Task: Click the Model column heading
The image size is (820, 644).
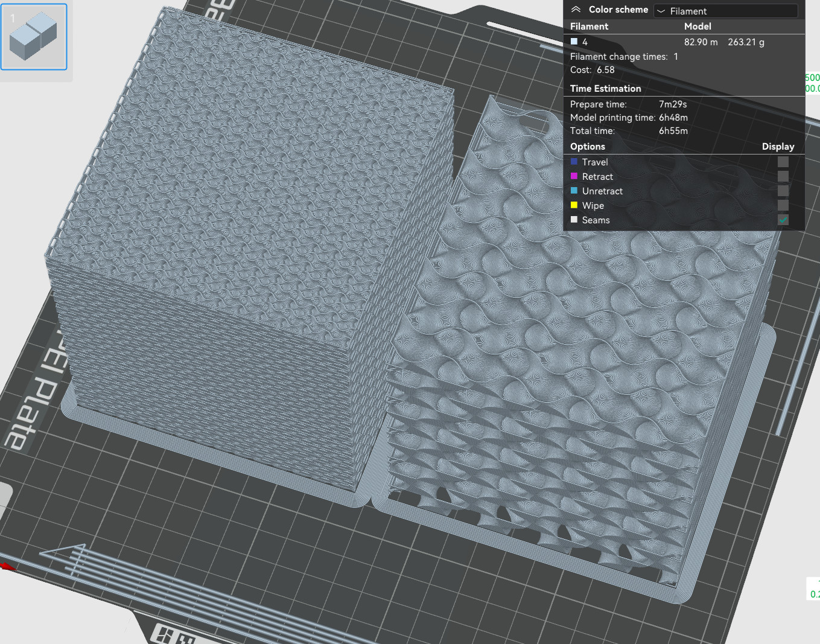Action: coord(698,27)
